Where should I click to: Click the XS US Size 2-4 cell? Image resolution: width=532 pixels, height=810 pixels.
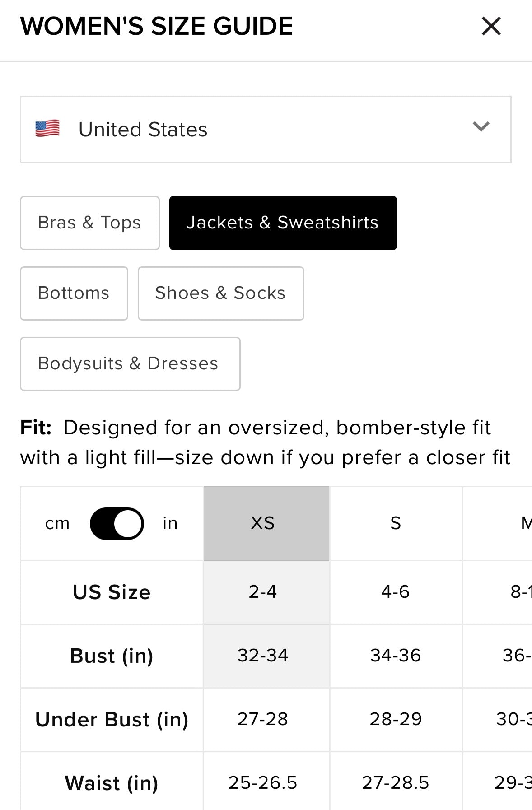[266, 592]
